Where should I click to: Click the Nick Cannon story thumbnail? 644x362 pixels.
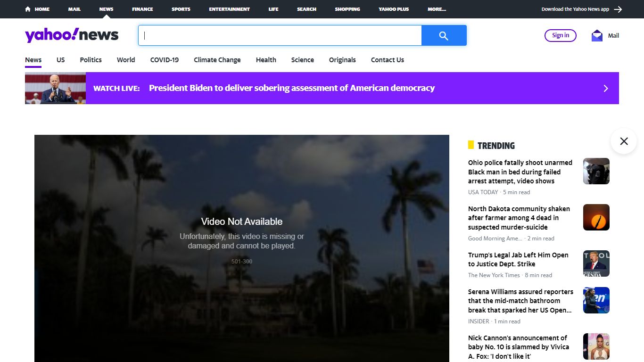[596, 346]
